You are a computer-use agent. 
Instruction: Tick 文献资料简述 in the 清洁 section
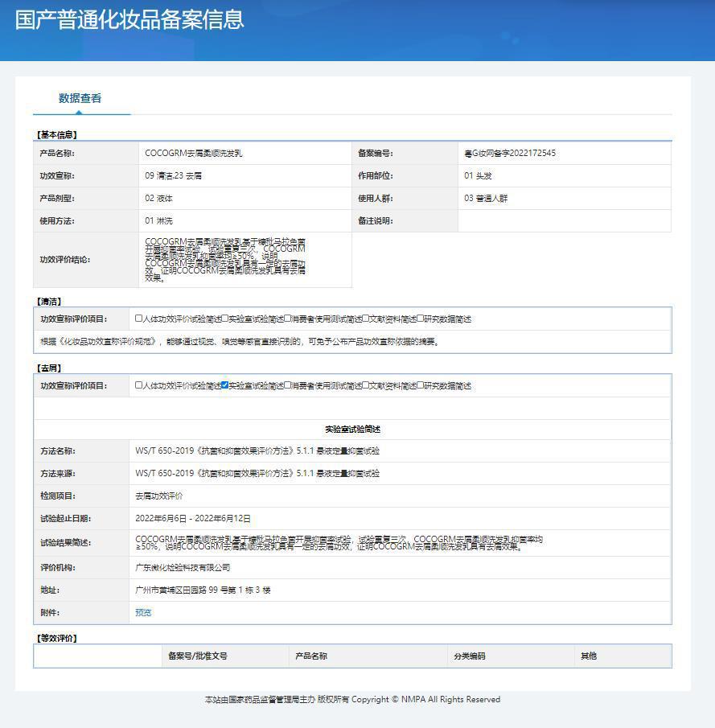coord(365,319)
